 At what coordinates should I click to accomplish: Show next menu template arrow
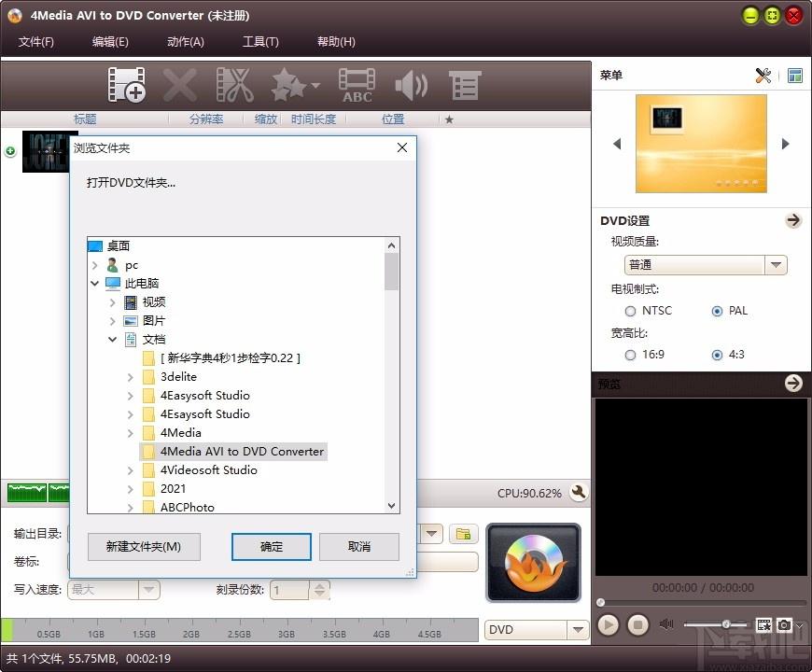point(786,144)
